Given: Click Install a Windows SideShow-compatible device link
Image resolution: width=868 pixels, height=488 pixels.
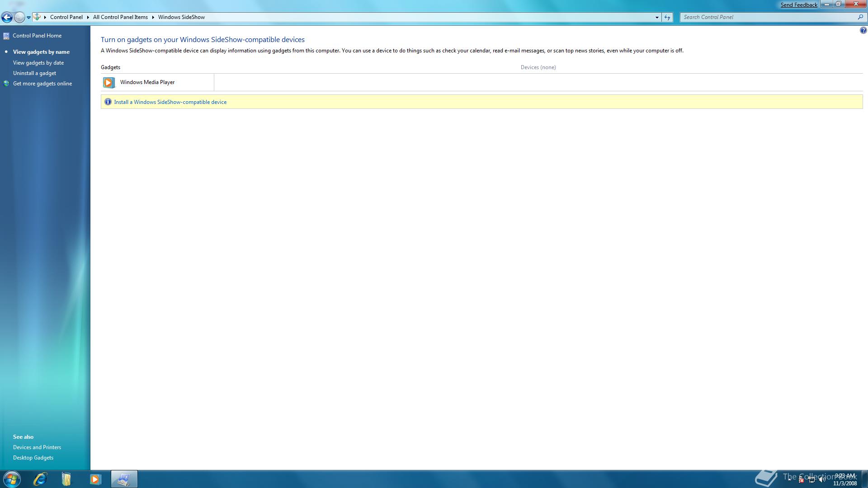Looking at the screenshot, I should [170, 102].
